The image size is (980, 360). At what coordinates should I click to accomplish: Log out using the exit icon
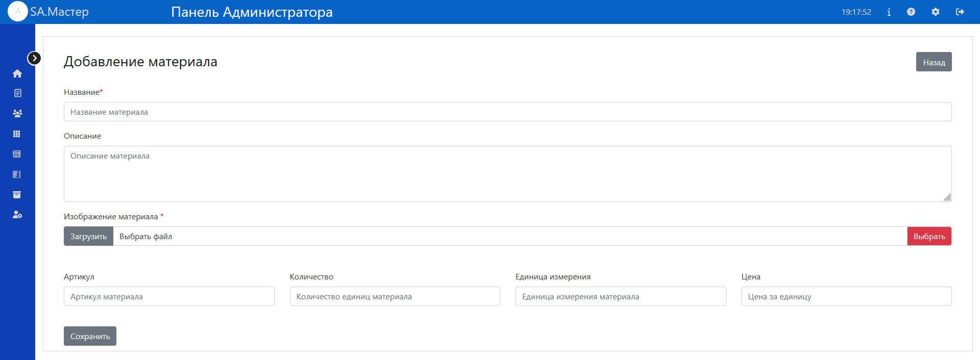tap(960, 12)
